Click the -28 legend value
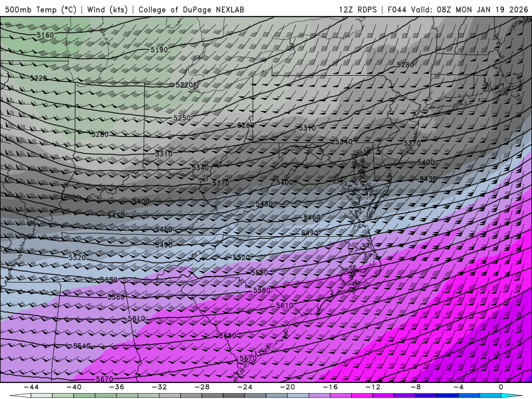The width and height of the screenshot is (532, 399). pos(202,387)
